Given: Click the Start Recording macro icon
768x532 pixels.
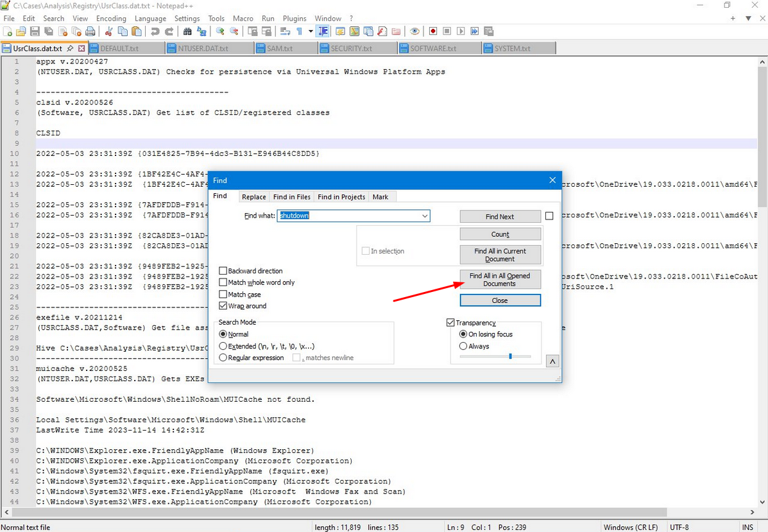Looking at the screenshot, I should [x=433, y=31].
